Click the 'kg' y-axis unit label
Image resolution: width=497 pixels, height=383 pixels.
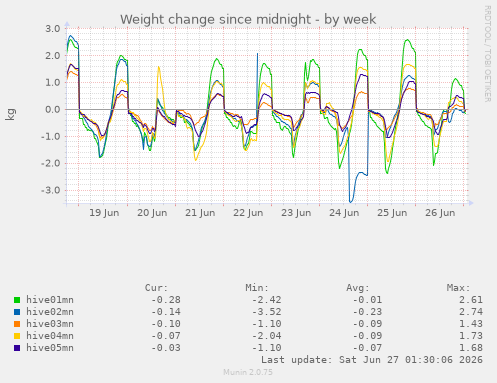(10, 114)
